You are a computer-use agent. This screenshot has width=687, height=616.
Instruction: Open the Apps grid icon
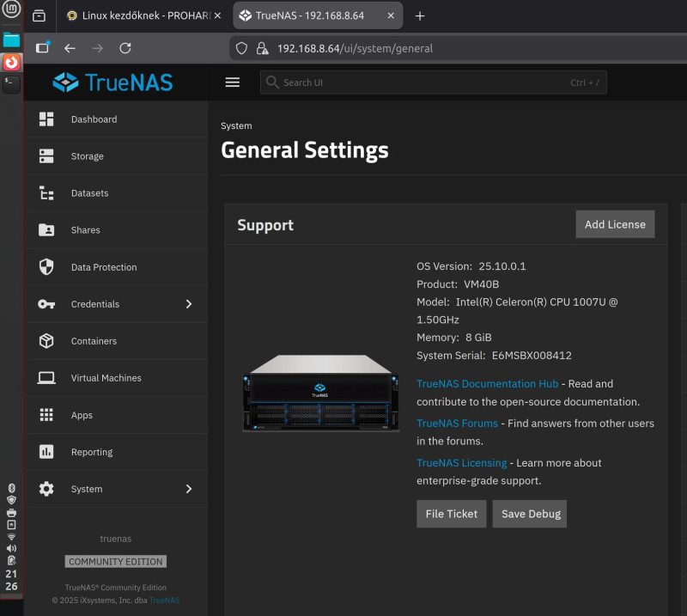point(46,415)
